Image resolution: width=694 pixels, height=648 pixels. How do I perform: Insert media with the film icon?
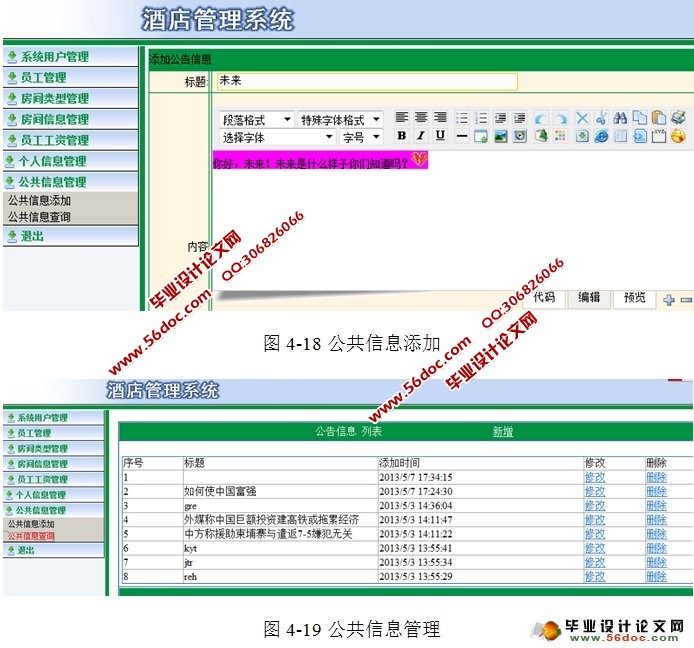[519, 136]
